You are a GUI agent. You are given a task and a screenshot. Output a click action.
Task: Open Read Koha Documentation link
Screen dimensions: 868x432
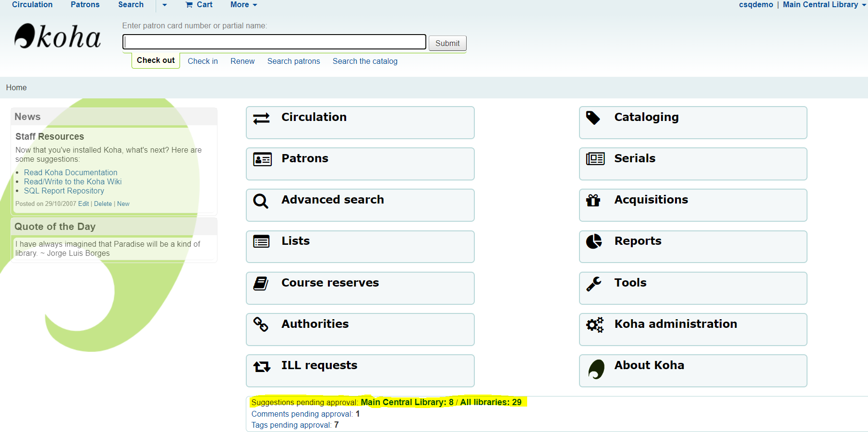click(x=71, y=173)
